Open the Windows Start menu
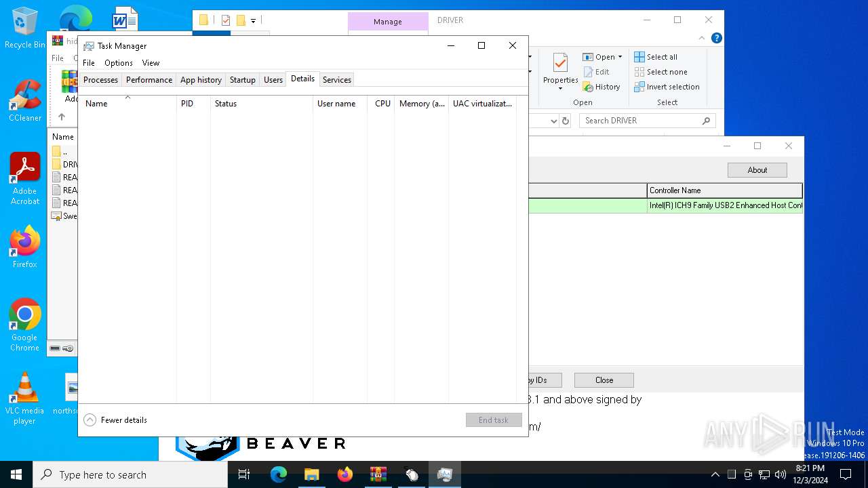Screen dimensions: 868x488 16,474
